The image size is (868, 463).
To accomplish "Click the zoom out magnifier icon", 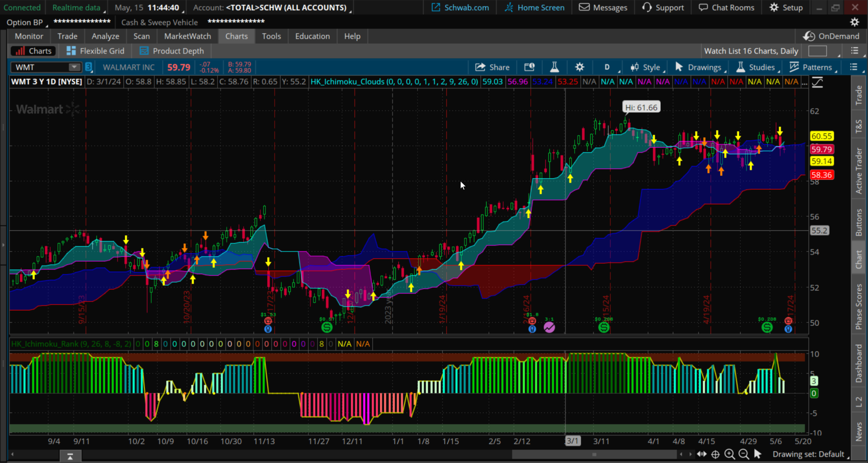I will click(744, 454).
